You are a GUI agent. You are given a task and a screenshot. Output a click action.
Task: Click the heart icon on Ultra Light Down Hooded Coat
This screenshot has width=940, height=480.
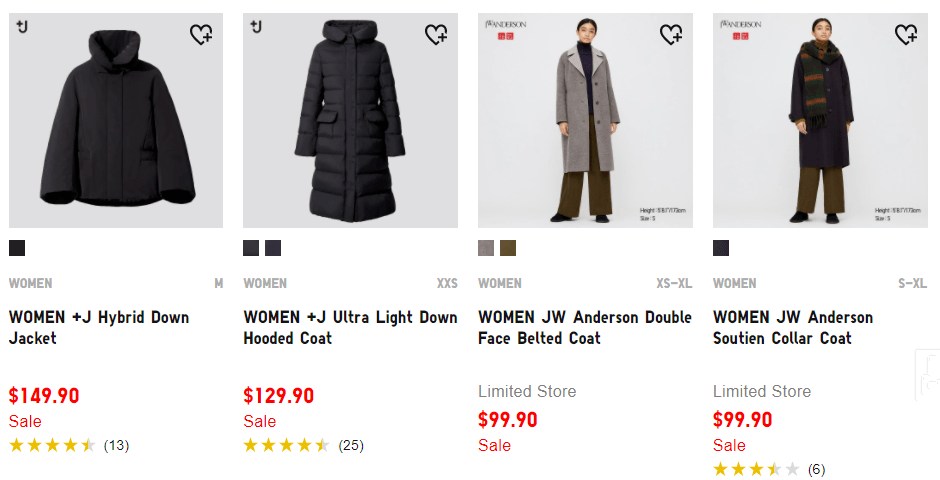[x=437, y=35]
